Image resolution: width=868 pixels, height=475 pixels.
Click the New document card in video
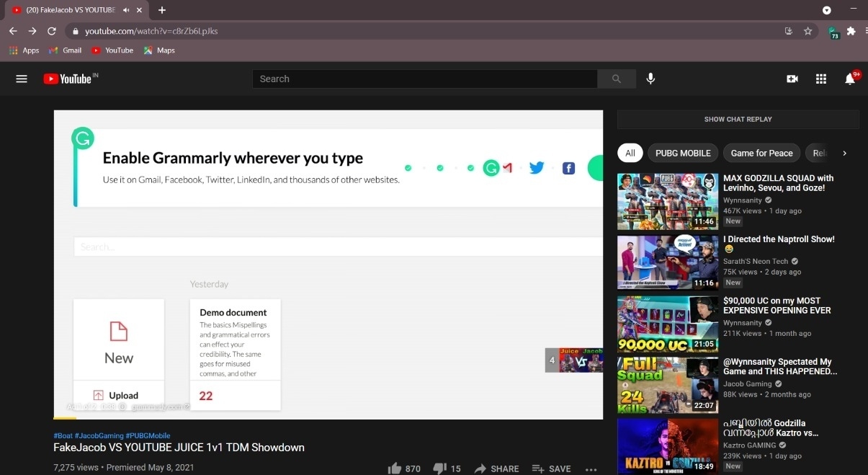[x=119, y=339]
